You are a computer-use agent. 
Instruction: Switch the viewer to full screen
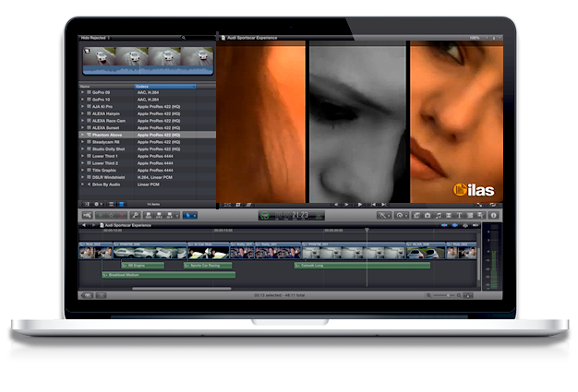point(479,205)
